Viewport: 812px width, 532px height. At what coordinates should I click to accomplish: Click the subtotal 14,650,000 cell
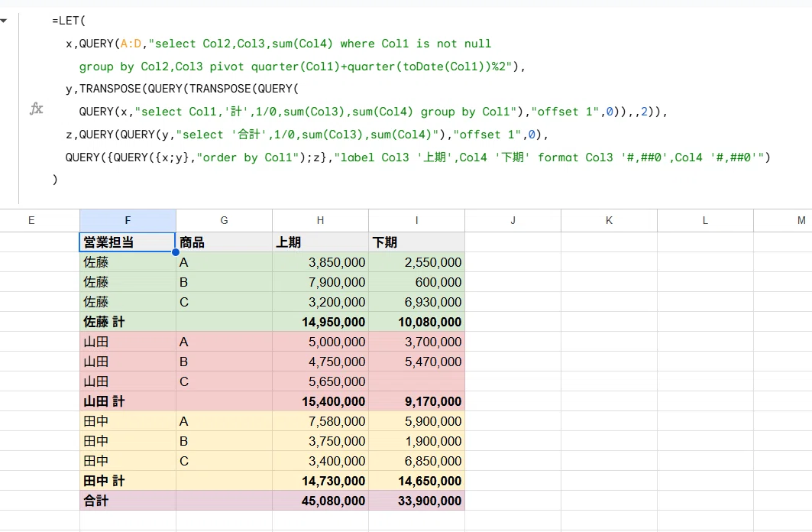point(417,481)
